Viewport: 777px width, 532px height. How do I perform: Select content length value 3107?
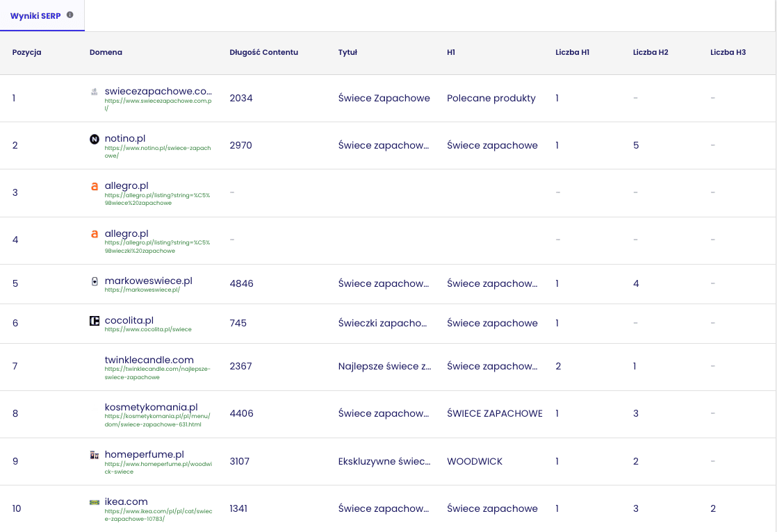[x=239, y=461]
